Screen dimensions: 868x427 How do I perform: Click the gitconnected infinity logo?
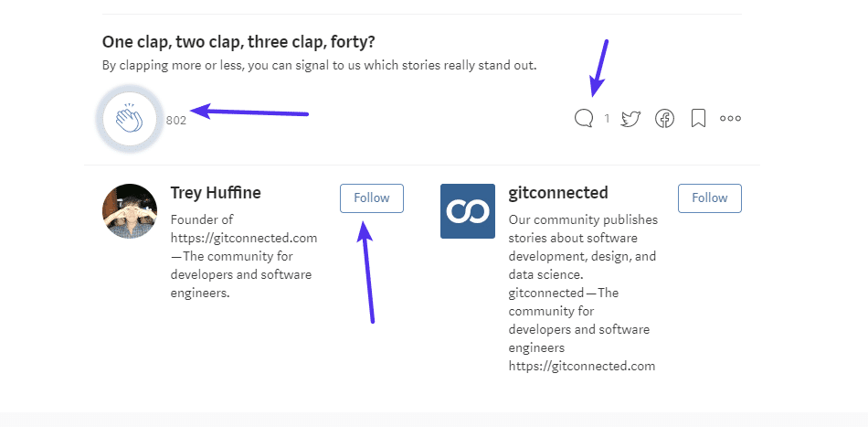(468, 211)
